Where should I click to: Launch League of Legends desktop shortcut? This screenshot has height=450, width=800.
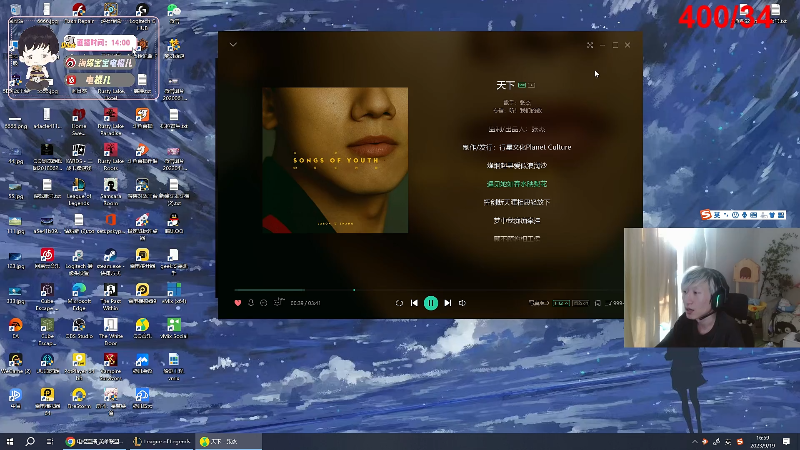coord(79,191)
